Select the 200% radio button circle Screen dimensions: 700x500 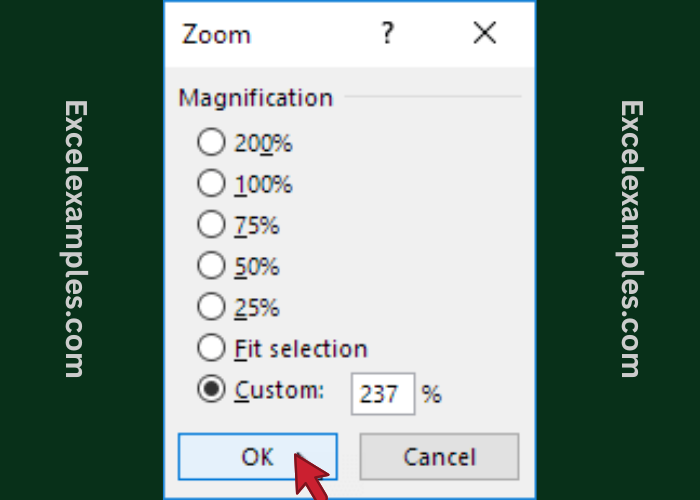tap(211, 143)
